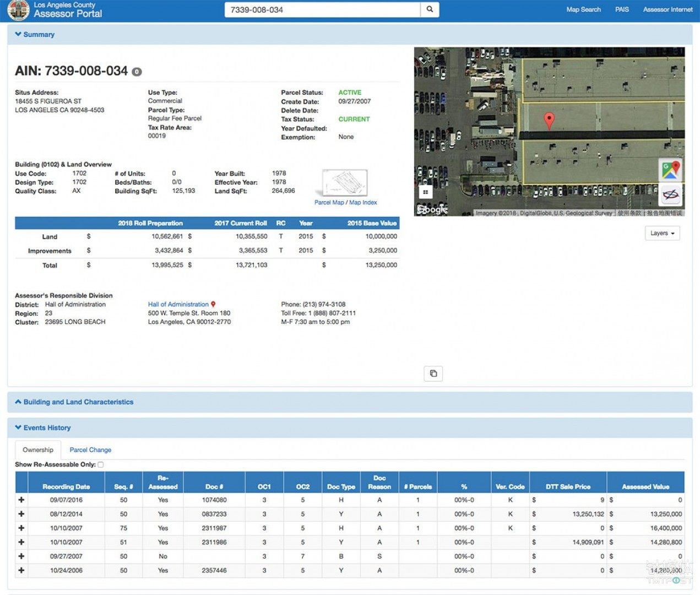Enable Show Re-Assessable Only checkbox
The width and height of the screenshot is (700, 595).
point(101,465)
